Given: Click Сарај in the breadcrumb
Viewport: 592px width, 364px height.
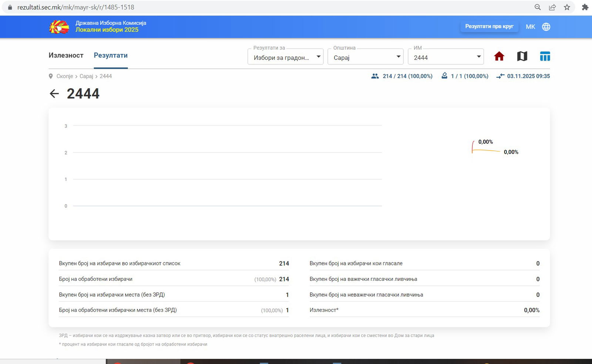Looking at the screenshot, I should pos(86,76).
